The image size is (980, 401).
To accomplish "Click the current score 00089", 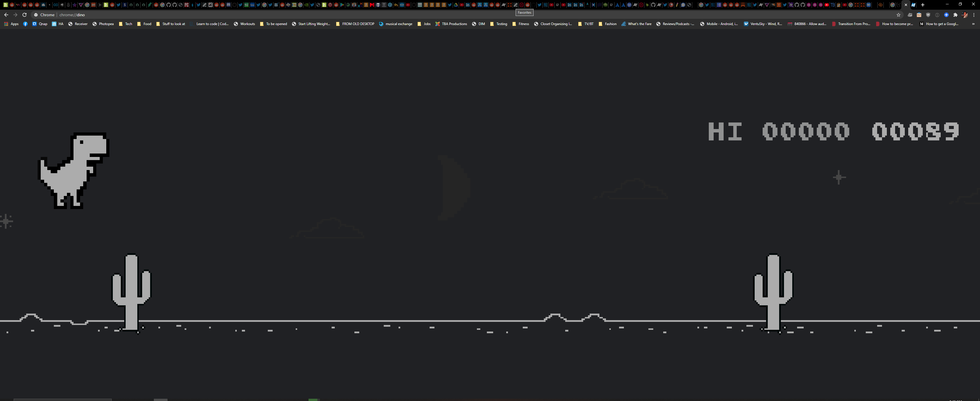I will click(x=915, y=131).
